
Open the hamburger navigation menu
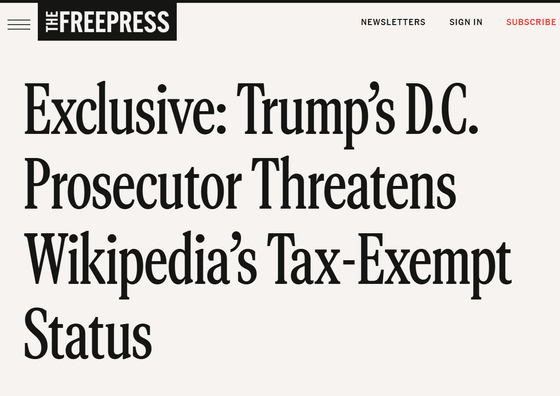(x=19, y=24)
